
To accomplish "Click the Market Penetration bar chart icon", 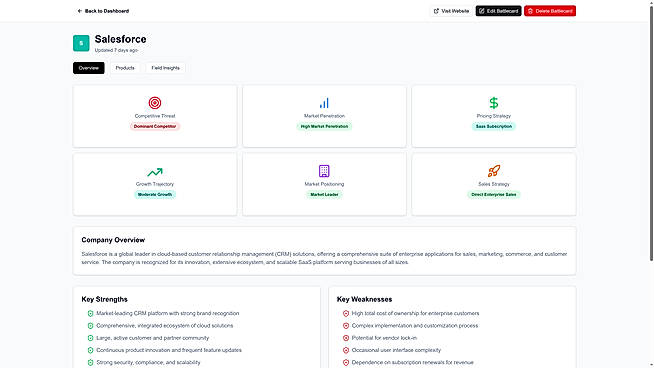I will point(324,103).
